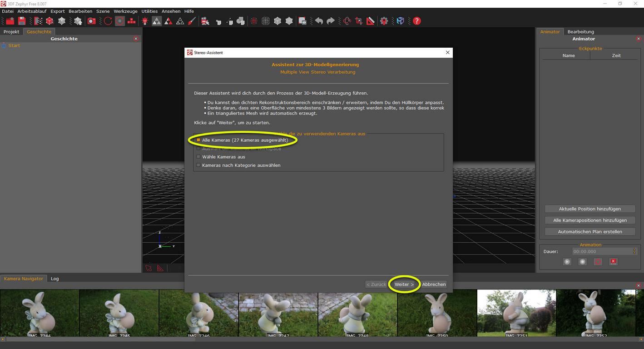Select 'Kameras nach Kategorie auswählen' option

[x=238, y=165]
